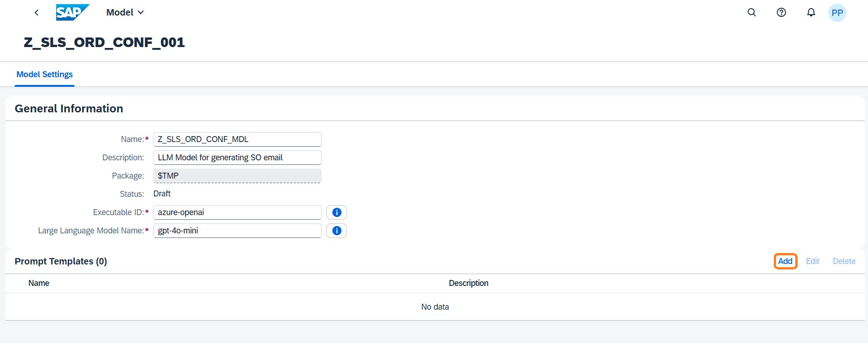The image size is (868, 343).
Task: Click the Executable ID input with azure-openai
Action: (237, 212)
